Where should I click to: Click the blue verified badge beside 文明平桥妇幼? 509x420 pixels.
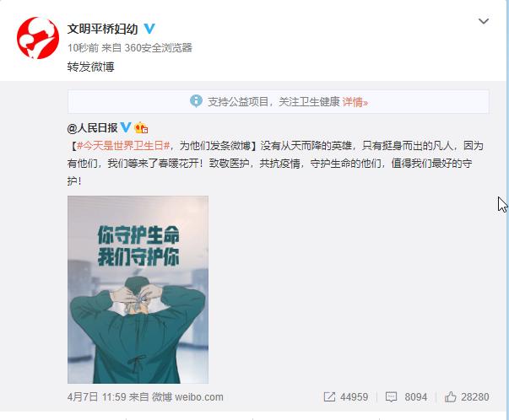point(149,29)
